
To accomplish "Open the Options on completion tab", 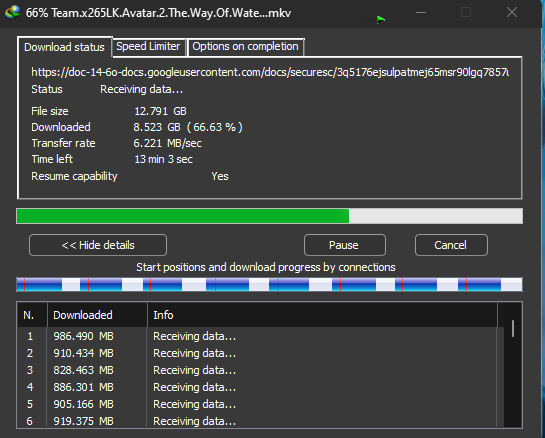I will (245, 47).
